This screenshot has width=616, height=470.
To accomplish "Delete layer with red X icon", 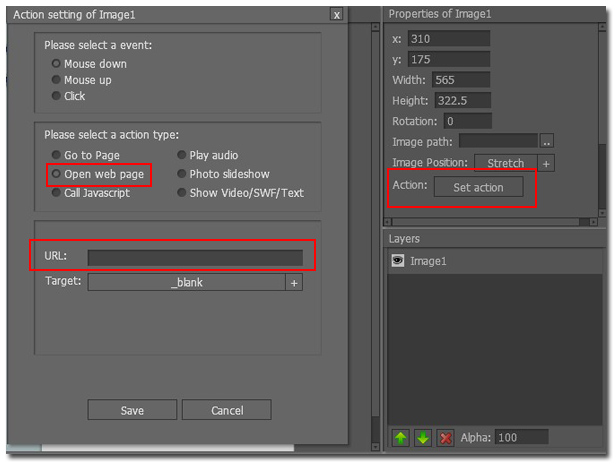I will [x=445, y=437].
